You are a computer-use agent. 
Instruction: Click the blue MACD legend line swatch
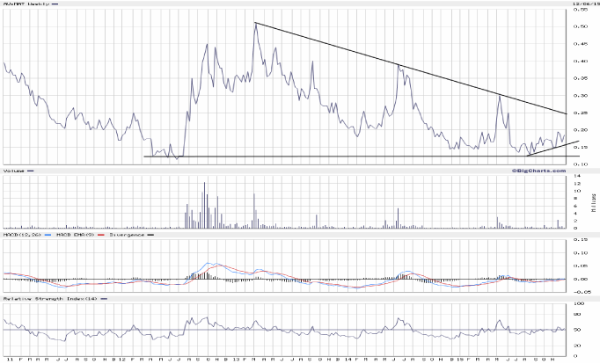click(48, 235)
